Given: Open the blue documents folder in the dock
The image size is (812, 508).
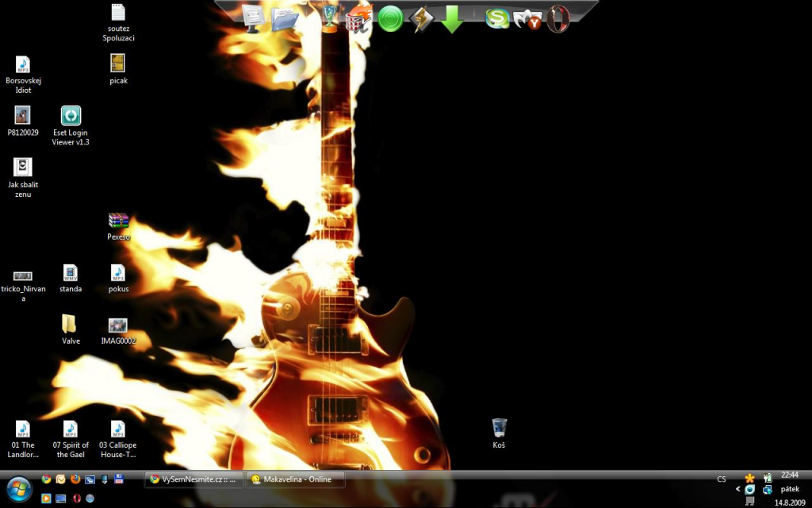Looking at the screenshot, I should (x=285, y=20).
